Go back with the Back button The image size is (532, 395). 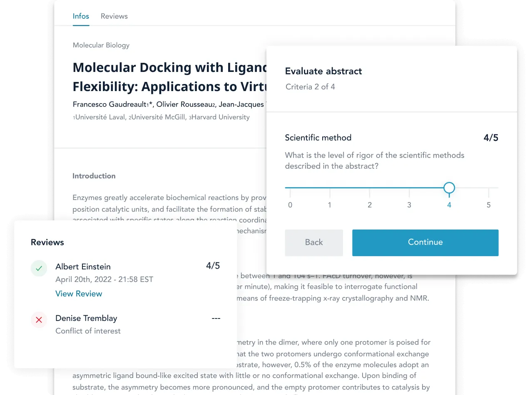pyautogui.click(x=314, y=242)
